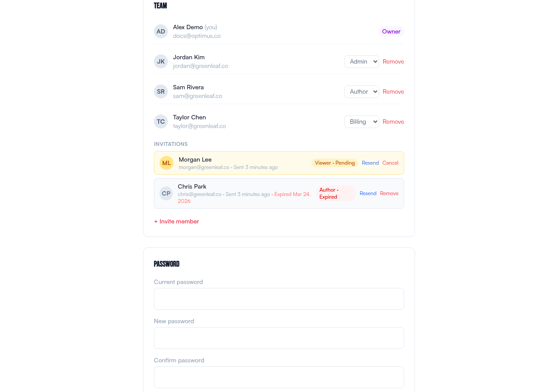
Task: Click the Viewer Pending status badge
Action: [334, 162]
